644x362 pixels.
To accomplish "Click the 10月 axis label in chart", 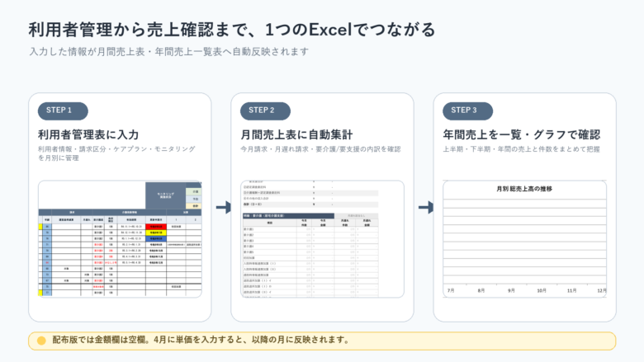I will coord(542,290).
